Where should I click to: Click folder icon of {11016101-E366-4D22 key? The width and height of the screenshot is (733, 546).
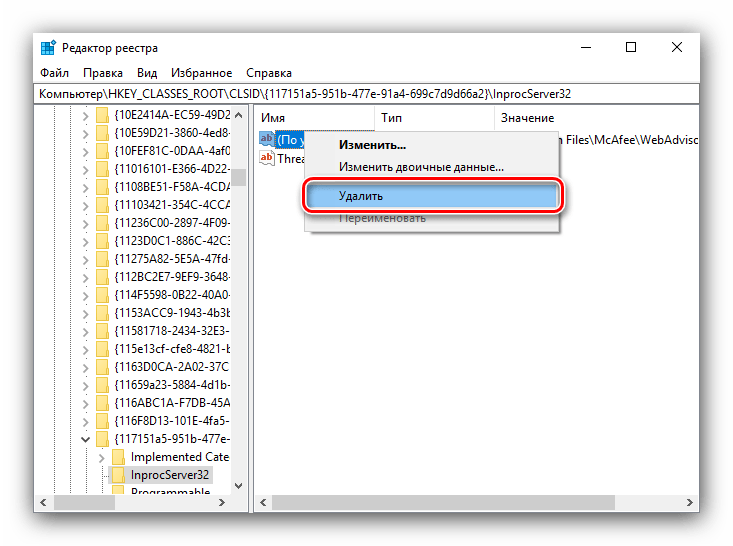[102, 169]
